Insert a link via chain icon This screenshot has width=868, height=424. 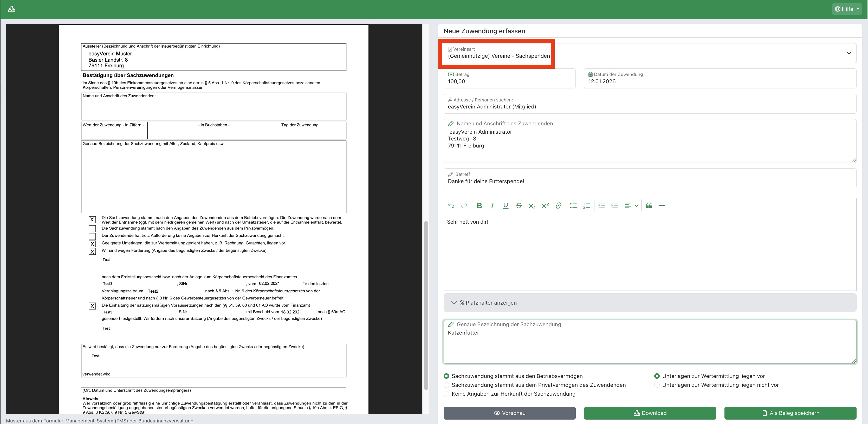558,205
